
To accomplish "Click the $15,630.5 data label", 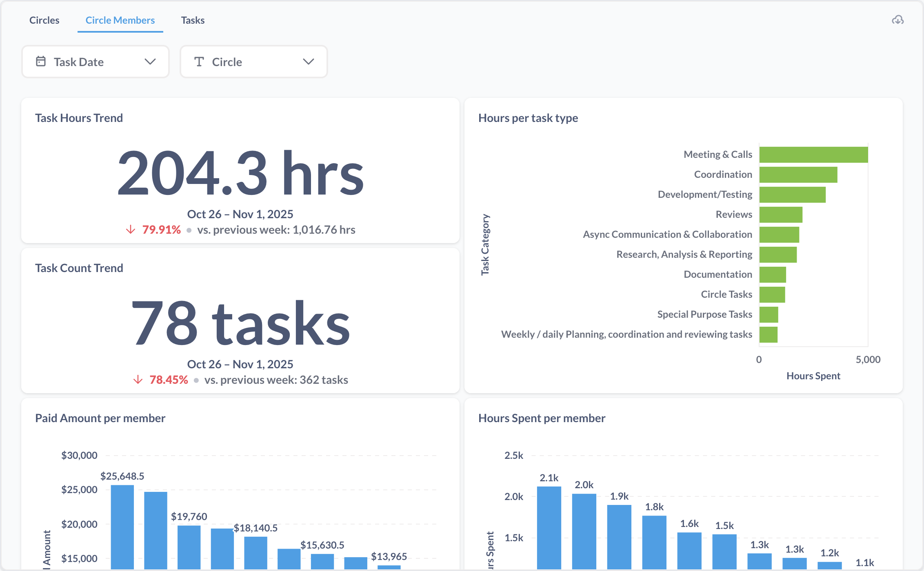I will pos(322,545).
